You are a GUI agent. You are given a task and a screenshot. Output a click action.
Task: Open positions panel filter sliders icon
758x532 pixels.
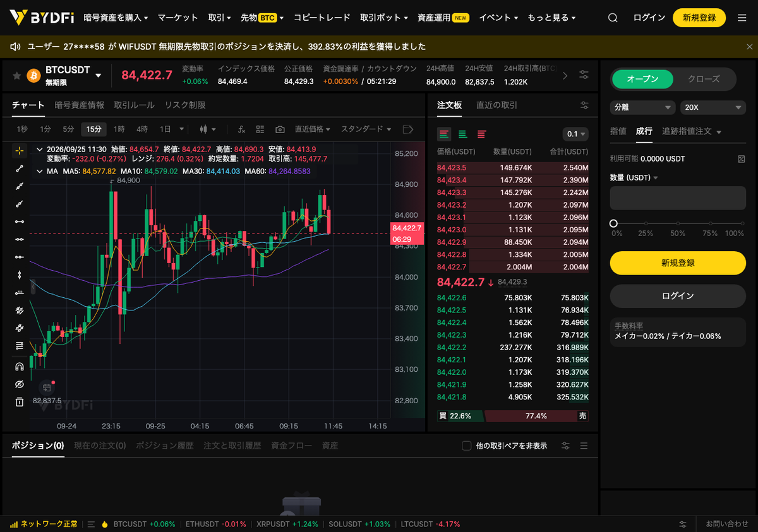point(566,446)
